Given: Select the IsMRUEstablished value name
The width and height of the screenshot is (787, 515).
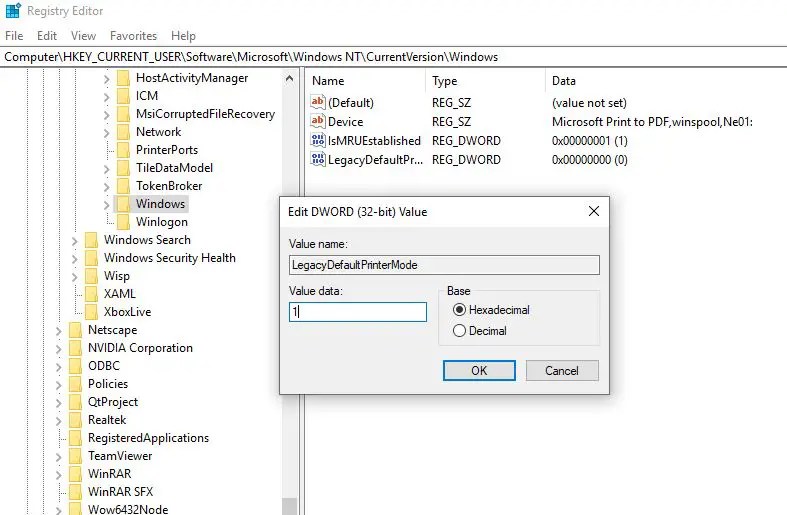Looking at the screenshot, I should click(374, 141).
